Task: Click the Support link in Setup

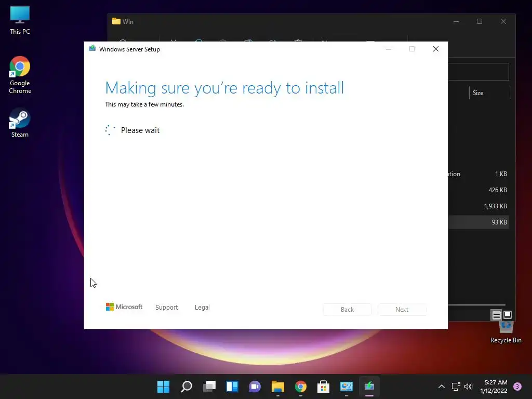Action: tap(167, 308)
